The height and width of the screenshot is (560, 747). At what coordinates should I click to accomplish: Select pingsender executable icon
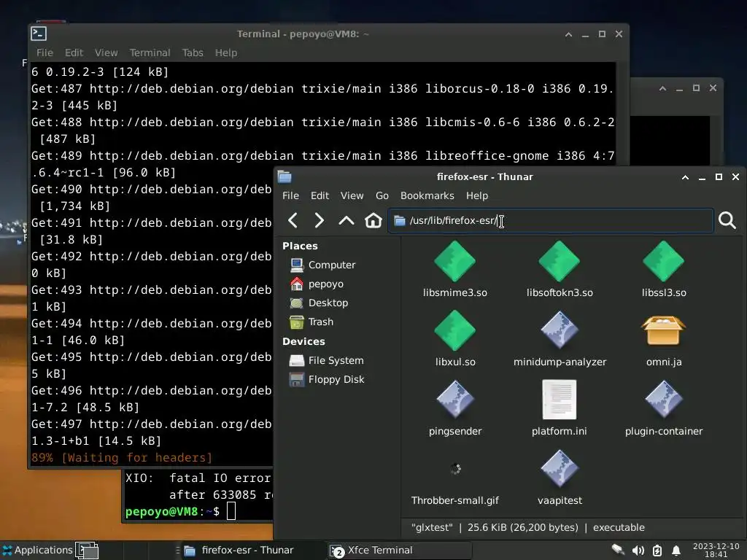tap(455, 400)
